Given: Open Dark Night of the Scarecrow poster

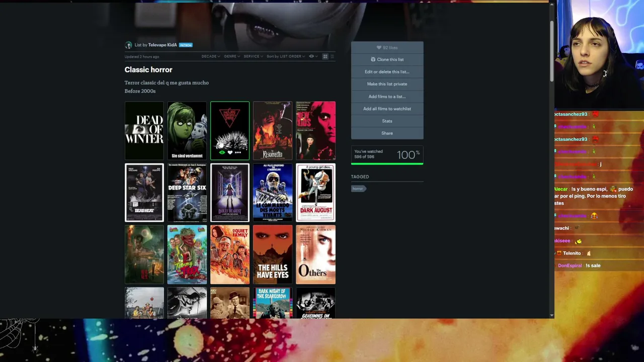Looking at the screenshot, I should (x=273, y=303).
